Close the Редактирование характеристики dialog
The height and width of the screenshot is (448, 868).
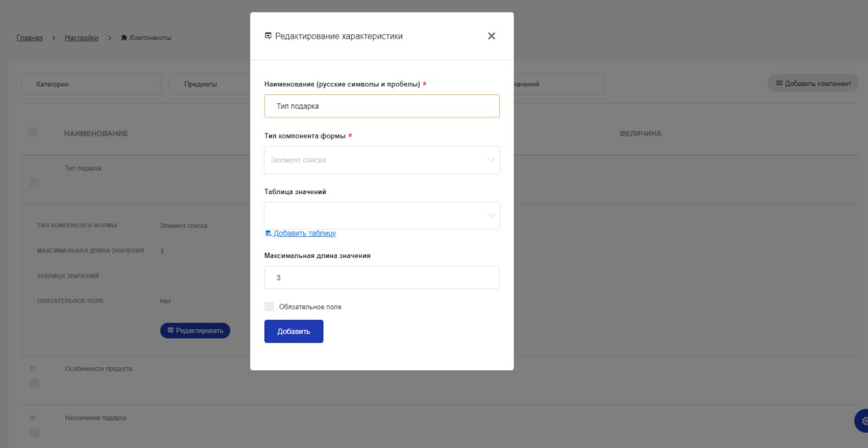pyautogui.click(x=492, y=36)
